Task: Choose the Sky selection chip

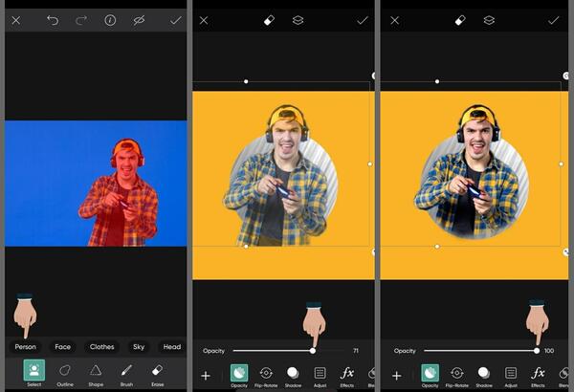Action: [139, 347]
